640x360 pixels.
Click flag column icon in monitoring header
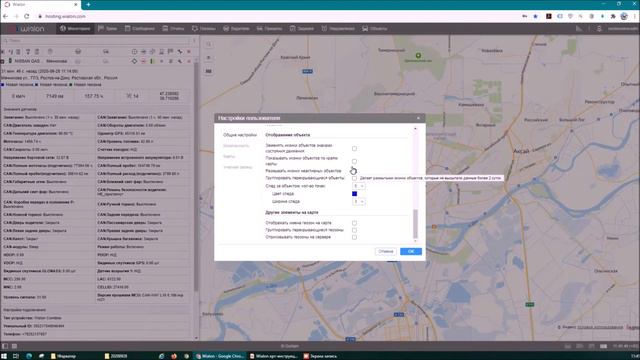coord(171,52)
